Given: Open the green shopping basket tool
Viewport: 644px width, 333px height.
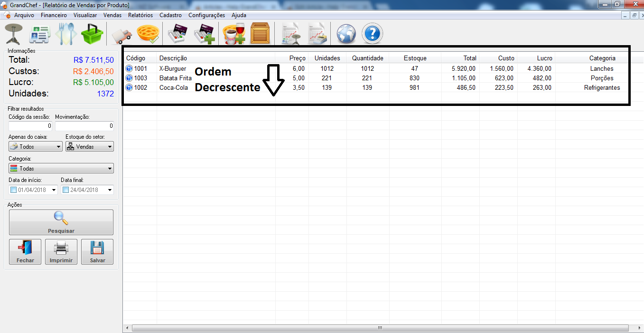Looking at the screenshot, I should tap(92, 34).
